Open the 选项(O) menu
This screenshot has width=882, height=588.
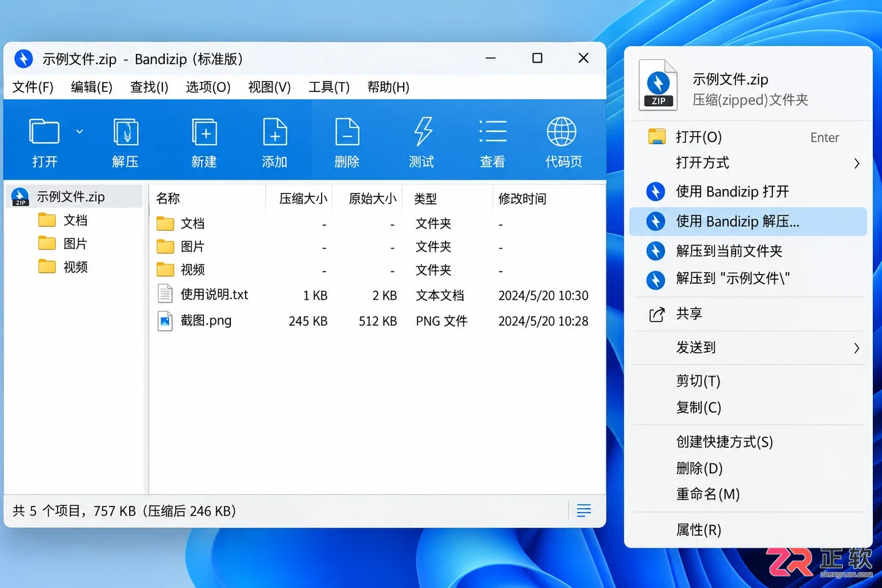pyautogui.click(x=208, y=87)
